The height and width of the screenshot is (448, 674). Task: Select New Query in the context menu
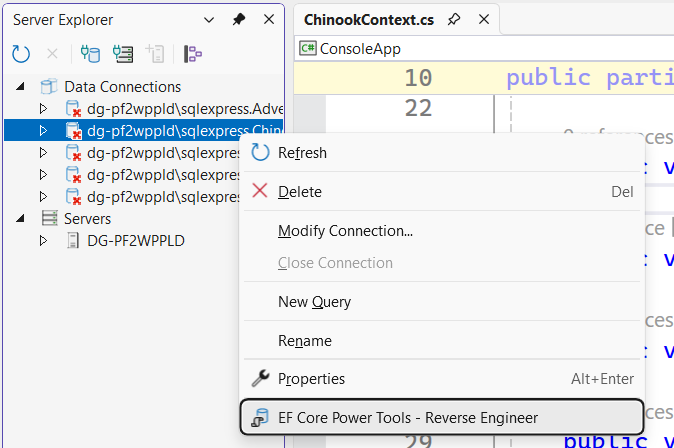point(442,302)
